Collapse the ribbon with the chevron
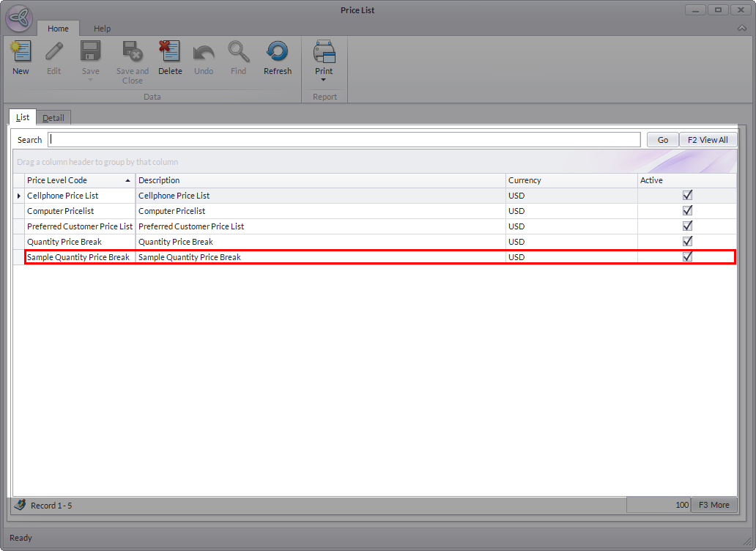 [x=742, y=28]
